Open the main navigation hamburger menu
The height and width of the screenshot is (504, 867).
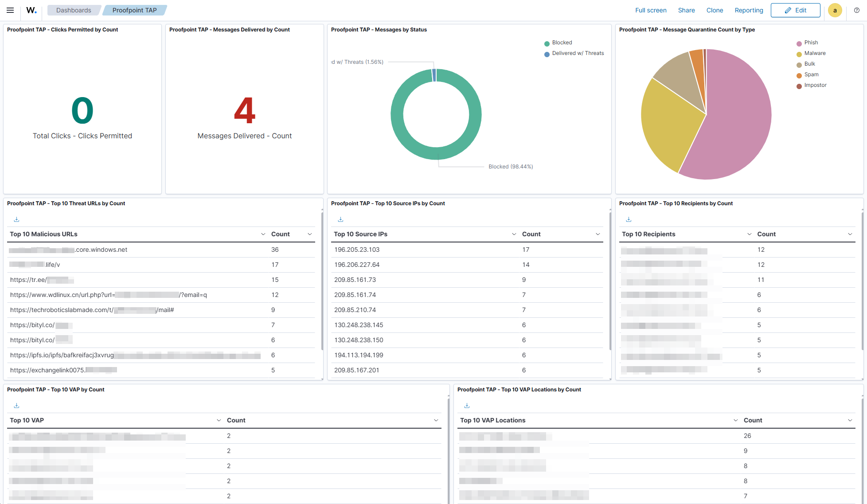(10, 10)
